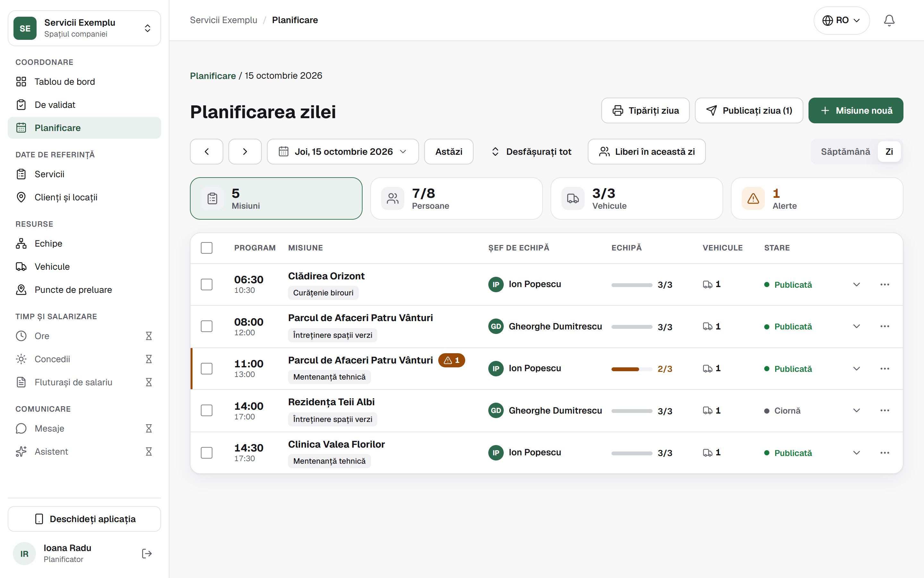Switch to Săptămână view
The height and width of the screenshot is (578, 924).
[845, 151]
